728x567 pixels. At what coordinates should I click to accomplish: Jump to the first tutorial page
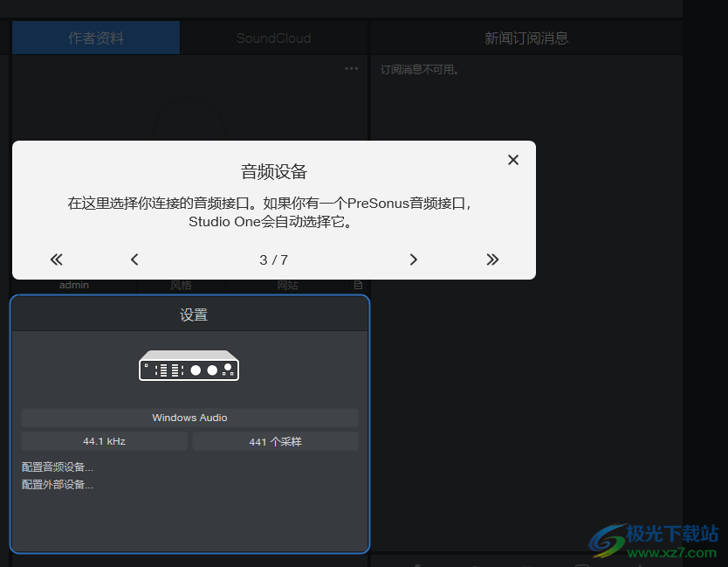[56, 259]
